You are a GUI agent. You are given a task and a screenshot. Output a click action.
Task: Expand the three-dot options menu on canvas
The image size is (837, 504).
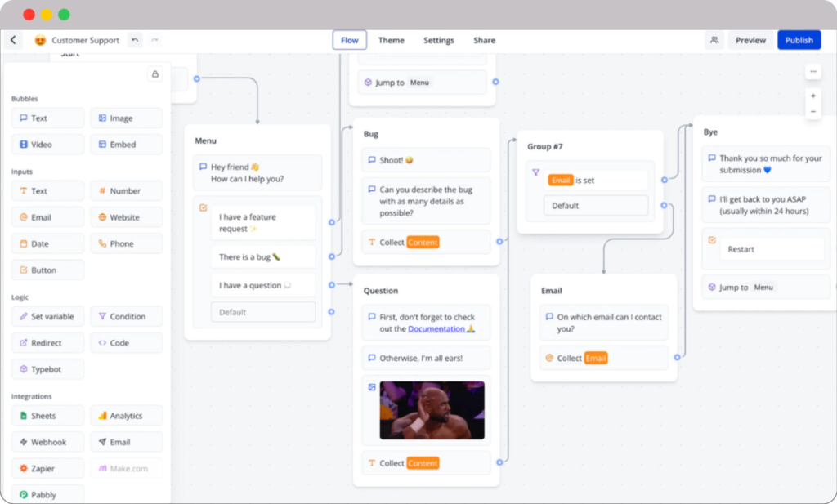[813, 72]
